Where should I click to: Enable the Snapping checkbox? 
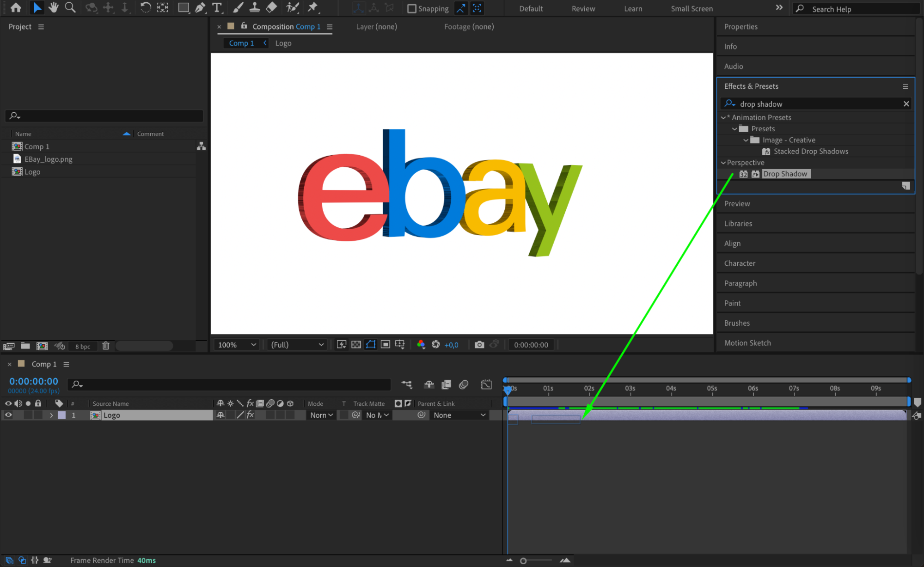coord(411,8)
